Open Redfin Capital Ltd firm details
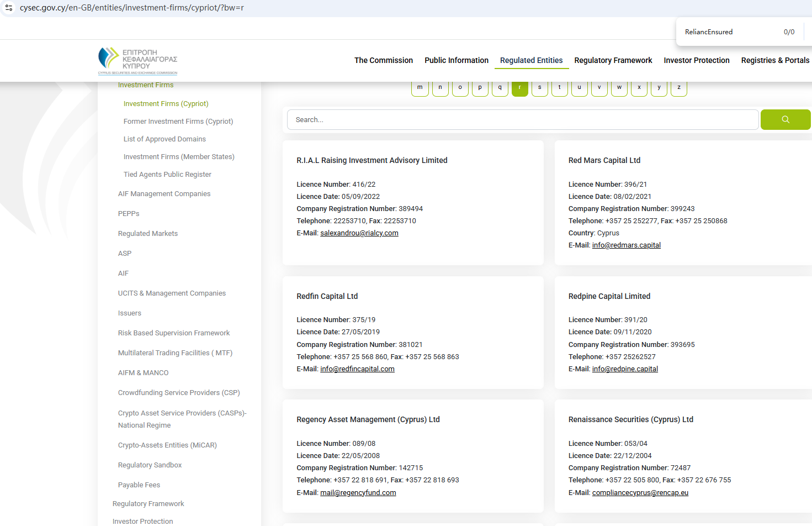The width and height of the screenshot is (812, 526). click(x=327, y=296)
